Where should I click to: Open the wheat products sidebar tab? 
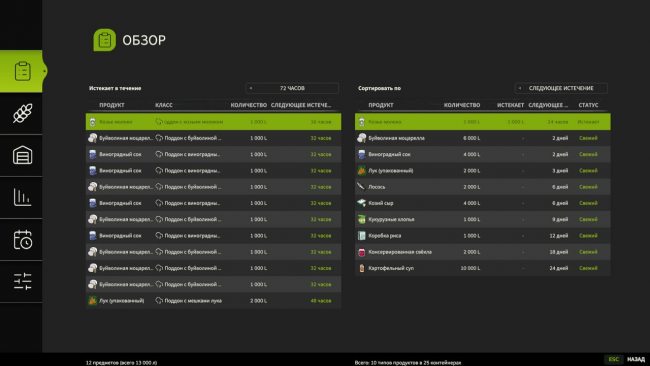click(x=22, y=113)
